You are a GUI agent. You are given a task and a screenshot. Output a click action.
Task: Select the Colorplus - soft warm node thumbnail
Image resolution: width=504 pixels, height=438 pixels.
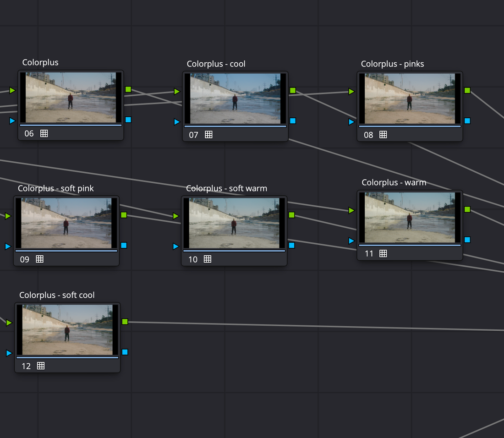click(x=234, y=223)
